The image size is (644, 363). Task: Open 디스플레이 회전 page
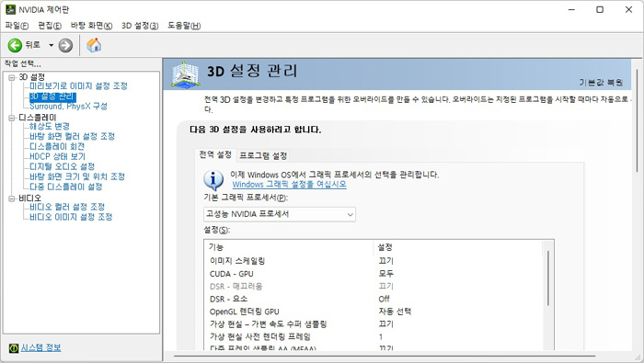(x=57, y=146)
